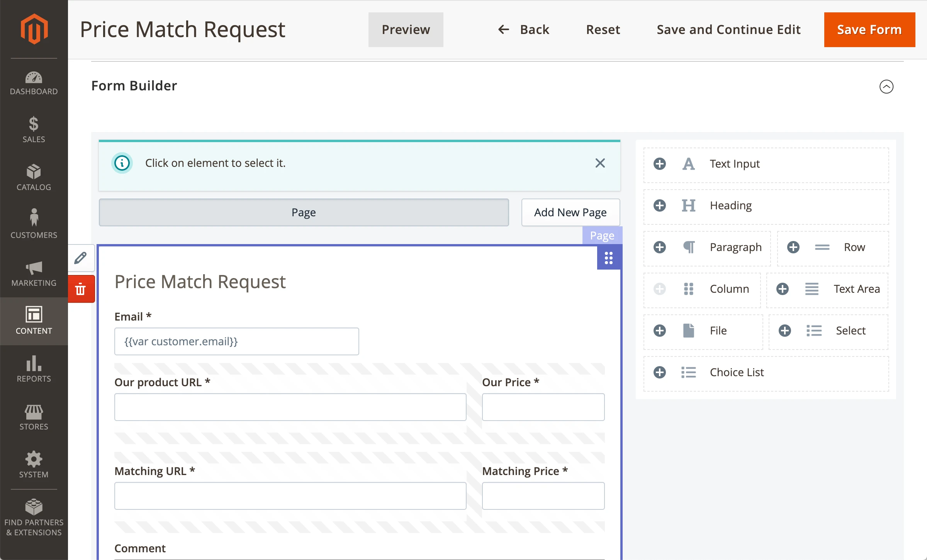Add a Text Area element with plus icon
Screen dimensions: 927x560
point(783,289)
